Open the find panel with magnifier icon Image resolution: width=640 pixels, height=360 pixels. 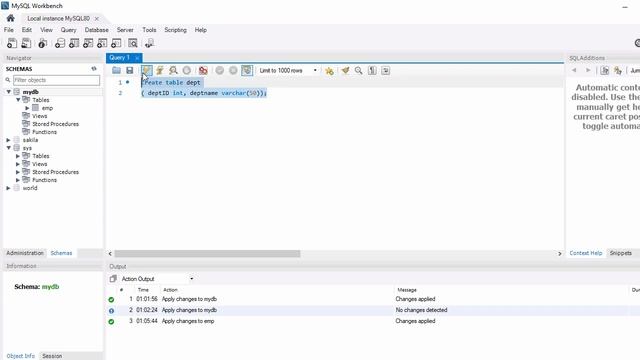tap(358, 71)
